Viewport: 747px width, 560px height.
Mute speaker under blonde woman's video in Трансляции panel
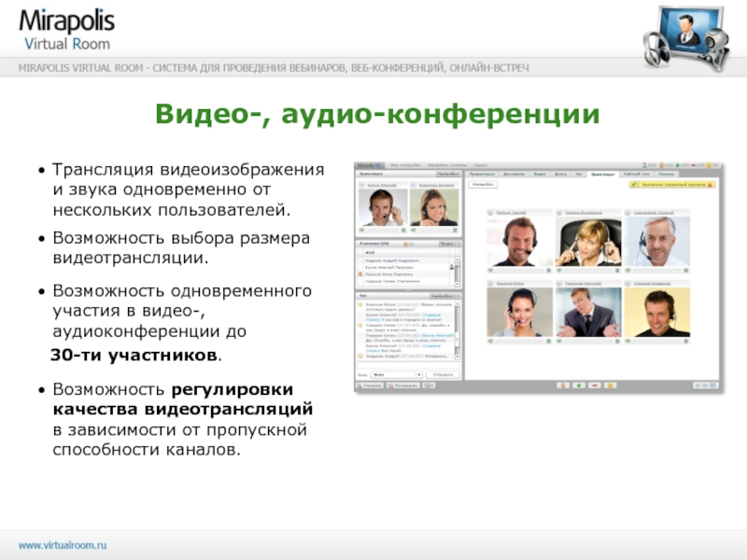point(413,230)
